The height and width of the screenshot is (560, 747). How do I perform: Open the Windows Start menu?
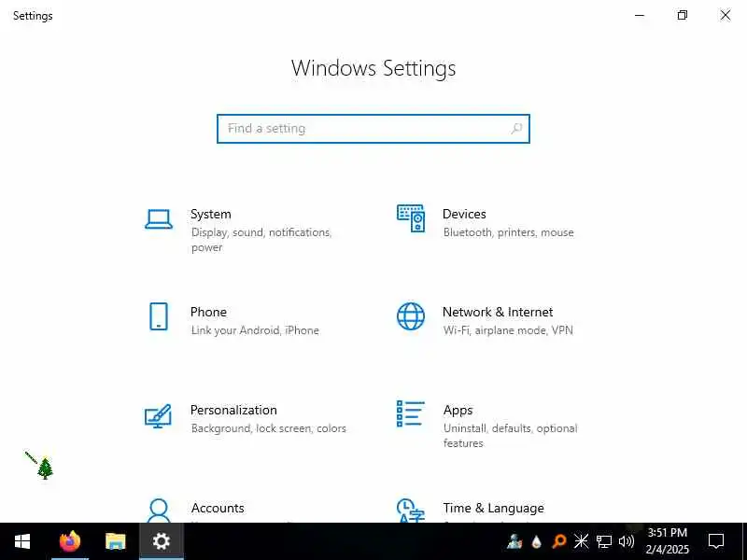tap(22, 541)
